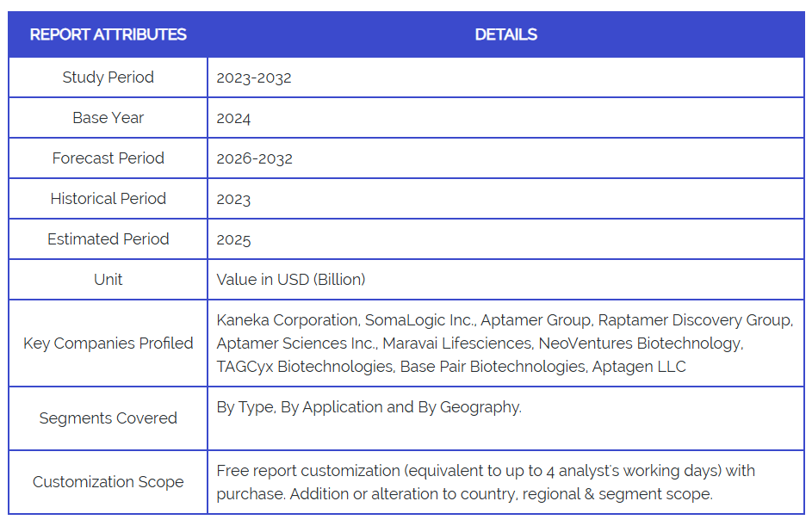Select the Customization Scope label

[x=108, y=482]
